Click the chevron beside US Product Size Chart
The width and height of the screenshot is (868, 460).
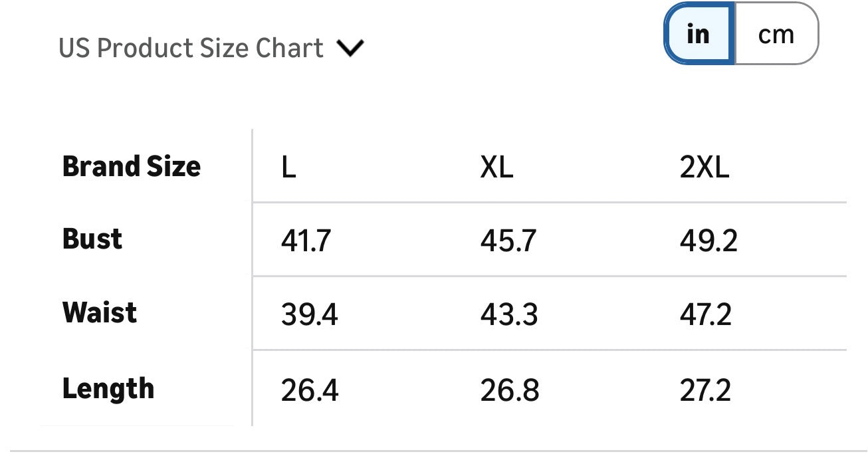click(x=350, y=49)
